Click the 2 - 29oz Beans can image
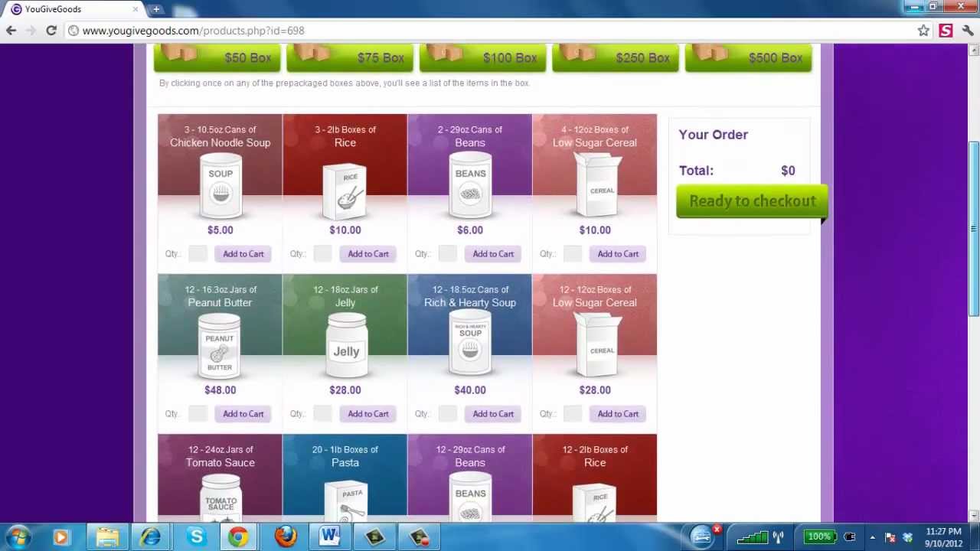The width and height of the screenshot is (980, 551). [470, 186]
